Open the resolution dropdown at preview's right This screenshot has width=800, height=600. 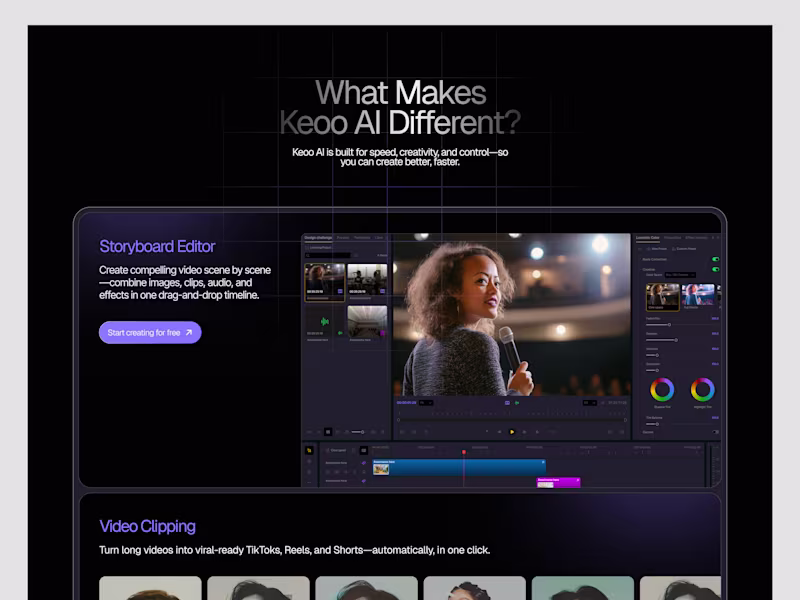(x=590, y=403)
